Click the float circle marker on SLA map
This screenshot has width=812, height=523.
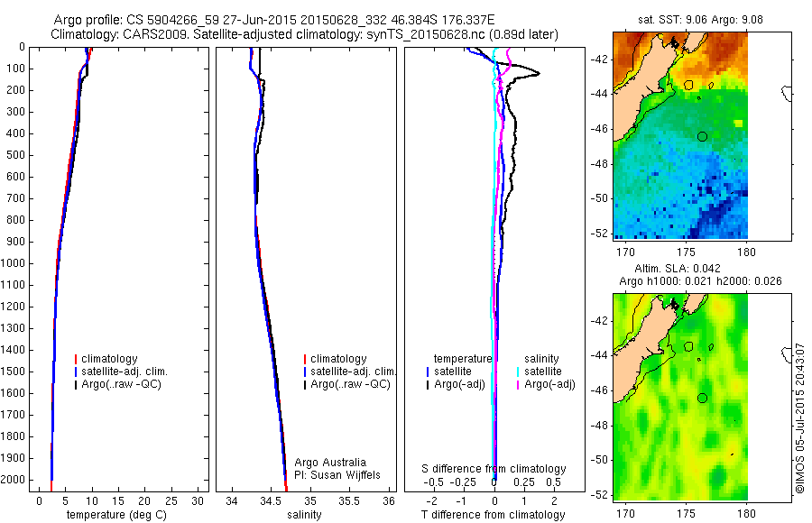click(702, 398)
